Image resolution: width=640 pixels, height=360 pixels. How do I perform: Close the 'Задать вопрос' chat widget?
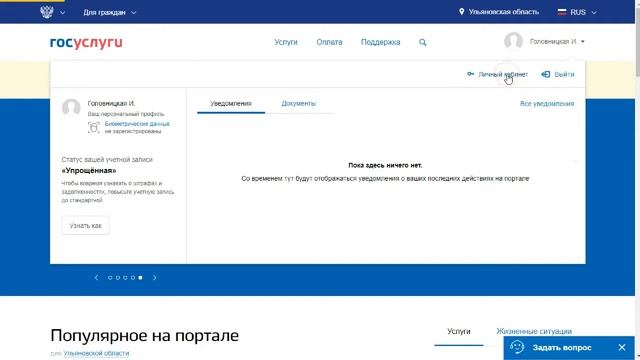coord(622,347)
